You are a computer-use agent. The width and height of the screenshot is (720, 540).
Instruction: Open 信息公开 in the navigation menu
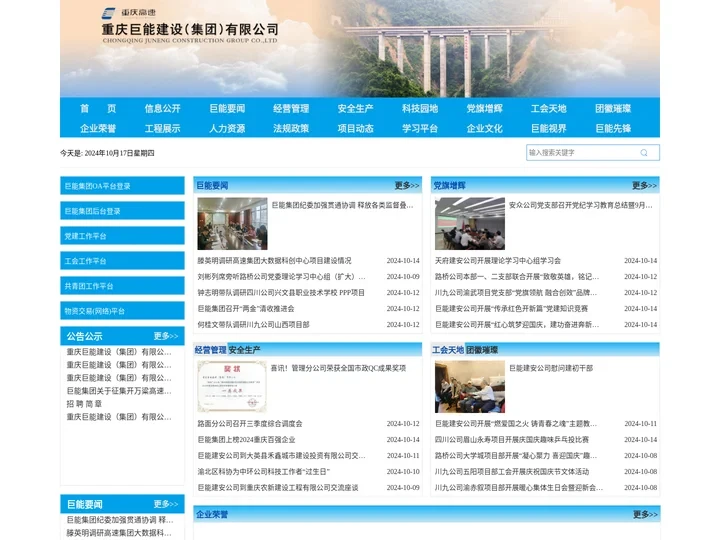[163, 108]
